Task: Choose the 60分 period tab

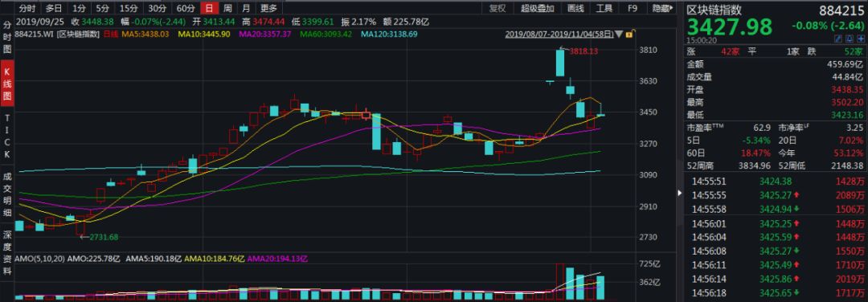Action: (x=186, y=8)
